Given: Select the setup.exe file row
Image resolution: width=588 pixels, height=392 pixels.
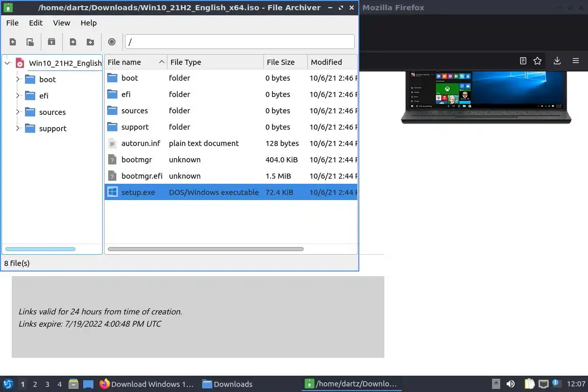Looking at the screenshot, I should (x=231, y=192).
